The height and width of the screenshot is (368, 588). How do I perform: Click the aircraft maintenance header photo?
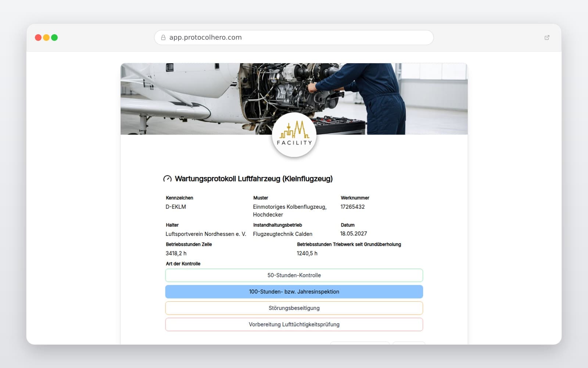click(294, 99)
